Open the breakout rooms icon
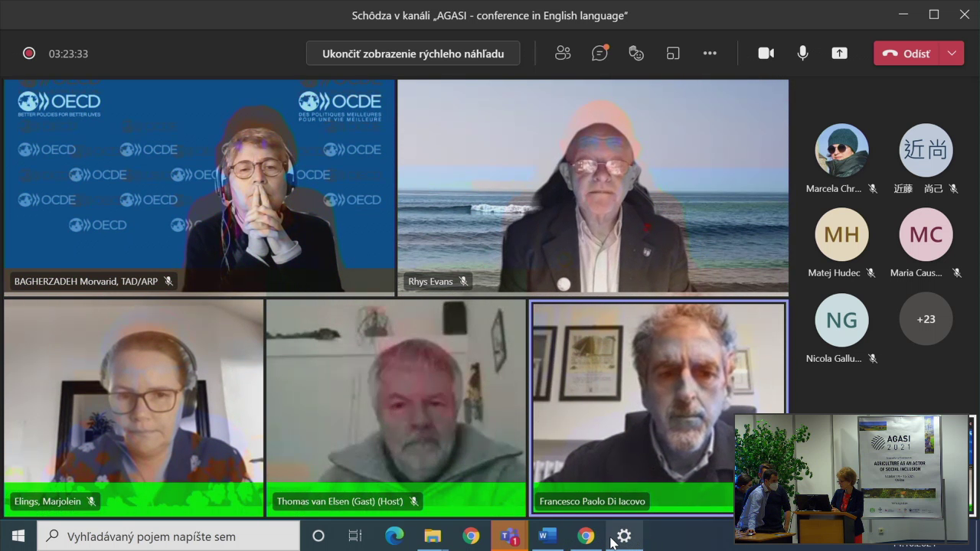The height and width of the screenshot is (551, 980). (x=673, y=54)
